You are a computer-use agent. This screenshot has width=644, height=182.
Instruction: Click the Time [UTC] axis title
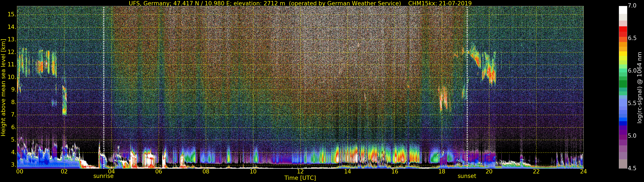300,178
